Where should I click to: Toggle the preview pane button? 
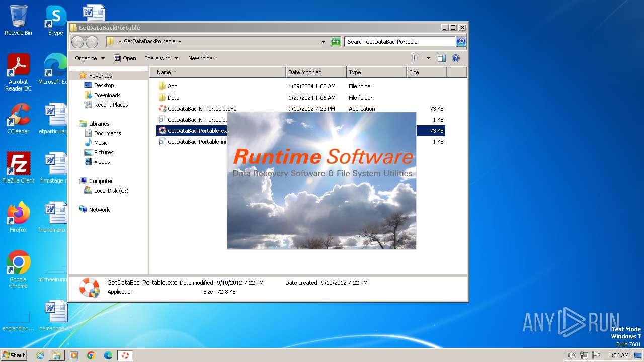click(441, 58)
